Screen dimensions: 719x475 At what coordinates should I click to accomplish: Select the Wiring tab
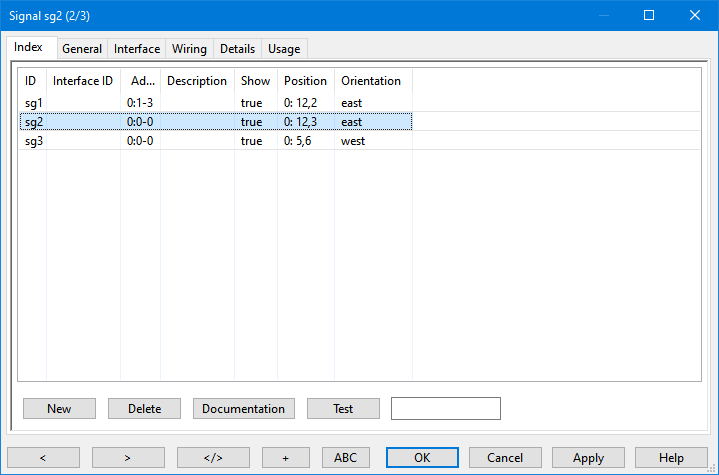[x=189, y=49]
